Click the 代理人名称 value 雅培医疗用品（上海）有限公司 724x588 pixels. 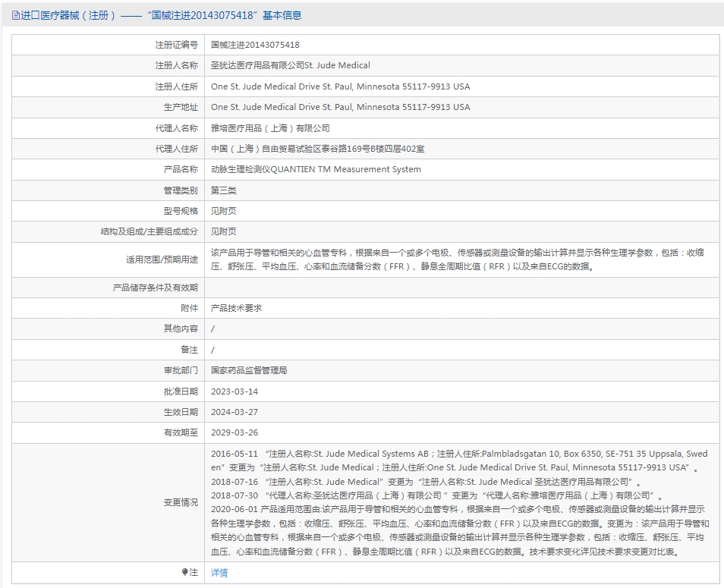point(271,128)
